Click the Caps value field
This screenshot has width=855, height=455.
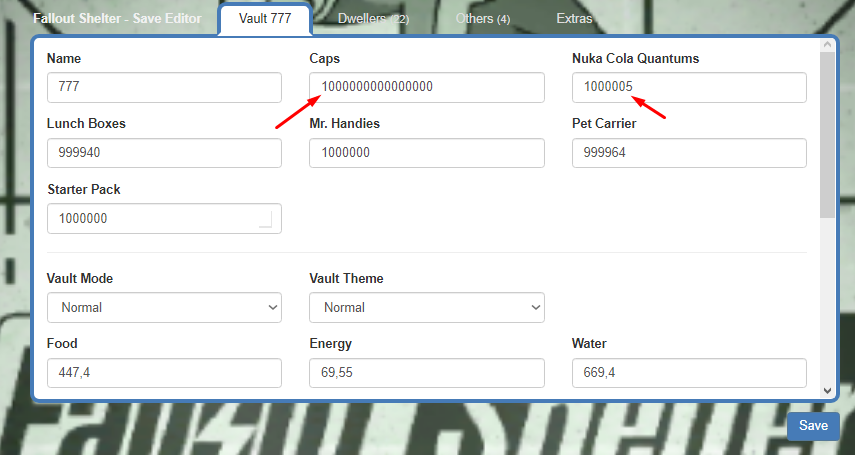(426, 87)
